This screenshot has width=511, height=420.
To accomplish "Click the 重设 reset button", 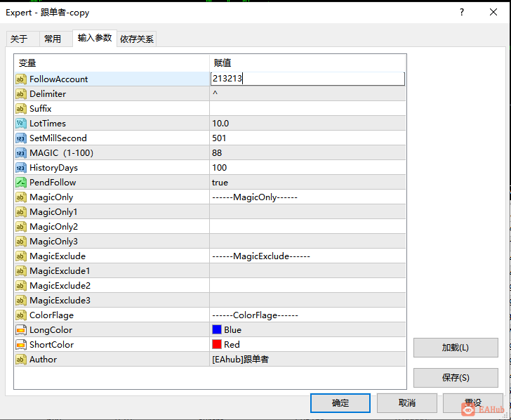I will 473,403.
